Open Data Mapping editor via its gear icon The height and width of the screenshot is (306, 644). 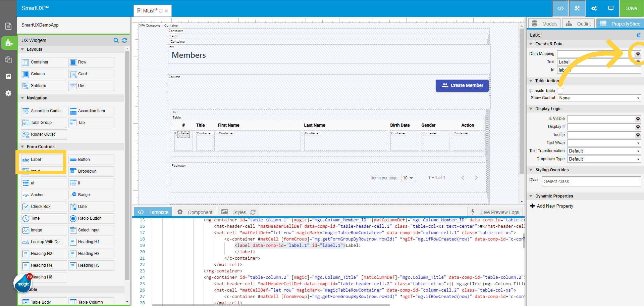(x=638, y=54)
